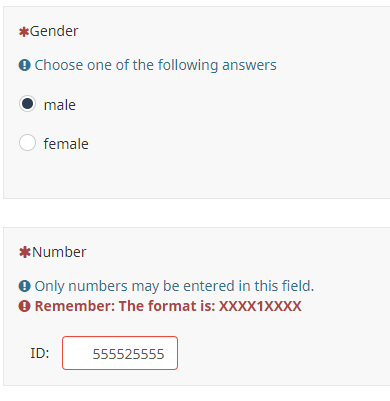Place cursor in the 555525555 value

[128, 354]
